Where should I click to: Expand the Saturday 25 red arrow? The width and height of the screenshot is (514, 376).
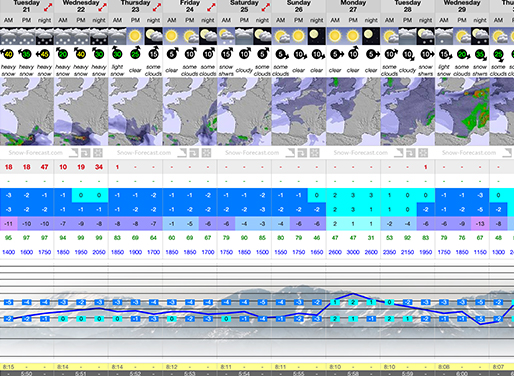265,7
